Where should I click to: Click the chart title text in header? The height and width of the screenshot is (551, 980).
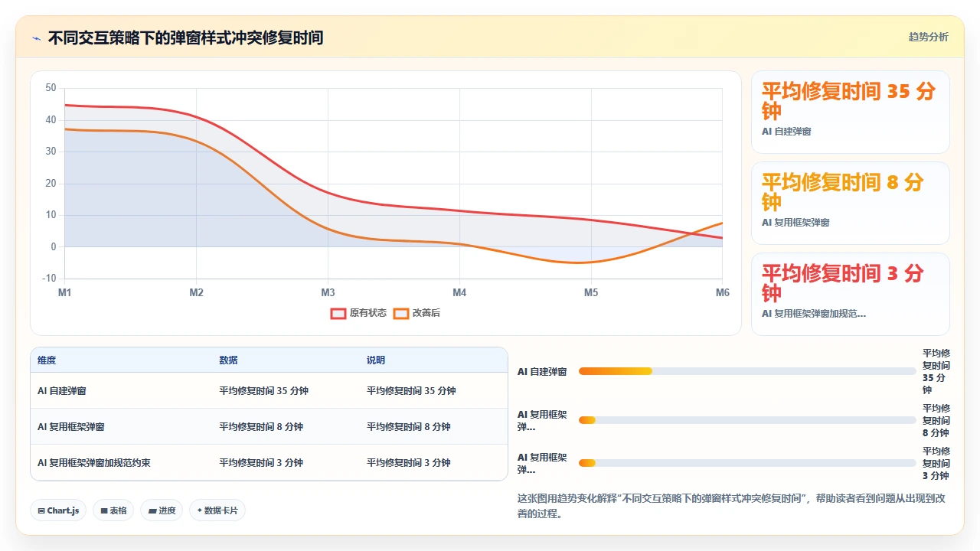[x=185, y=37]
